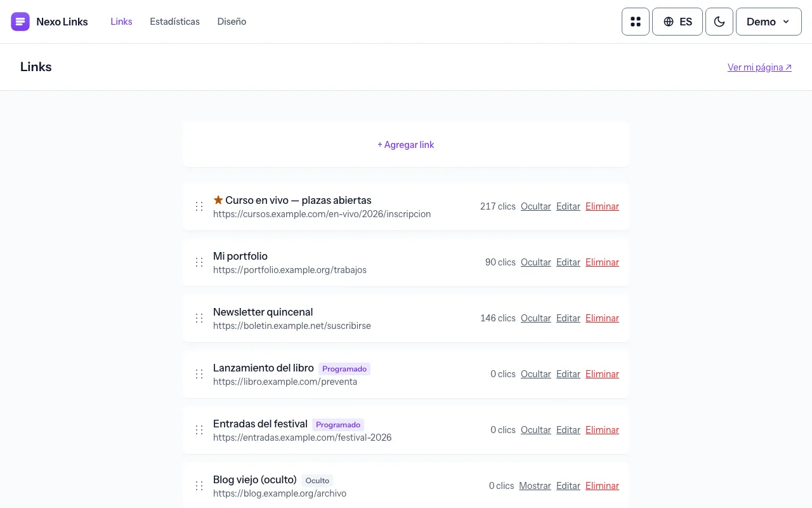Click the 217 clics count
Image resolution: width=812 pixels, height=508 pixels.
click(498, 206)
